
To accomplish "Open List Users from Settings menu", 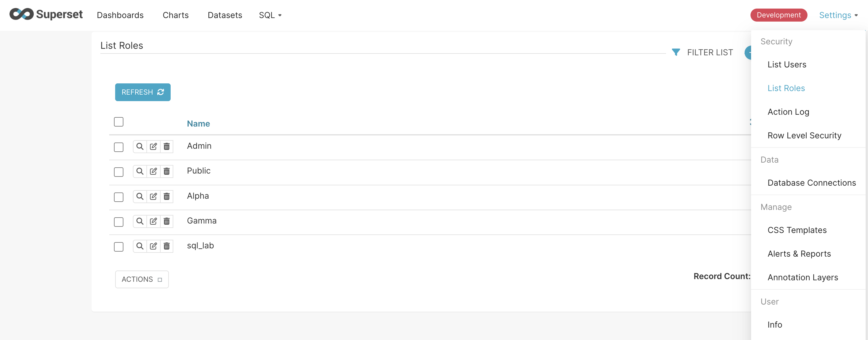I will [x=787, y=64].
